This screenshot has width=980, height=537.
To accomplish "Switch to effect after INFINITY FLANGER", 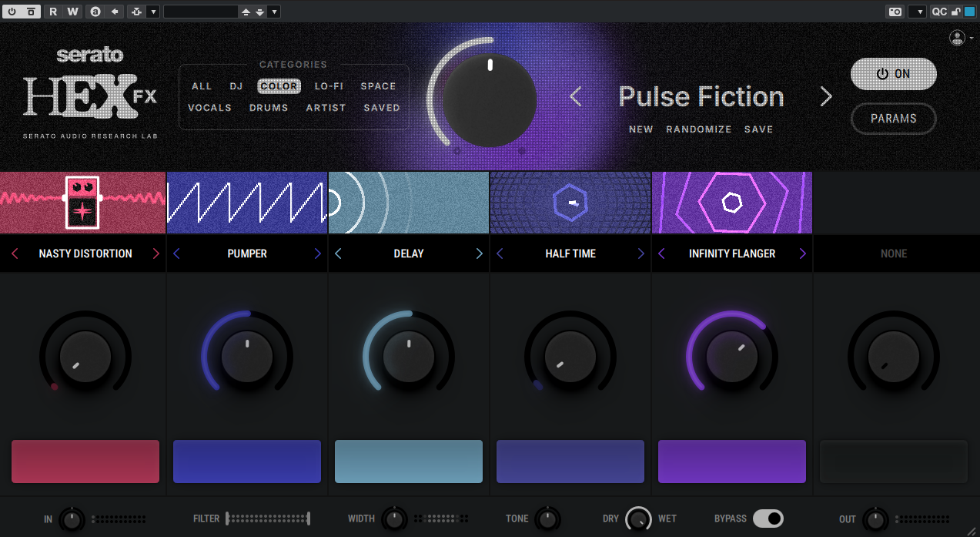I will (803, 253).
